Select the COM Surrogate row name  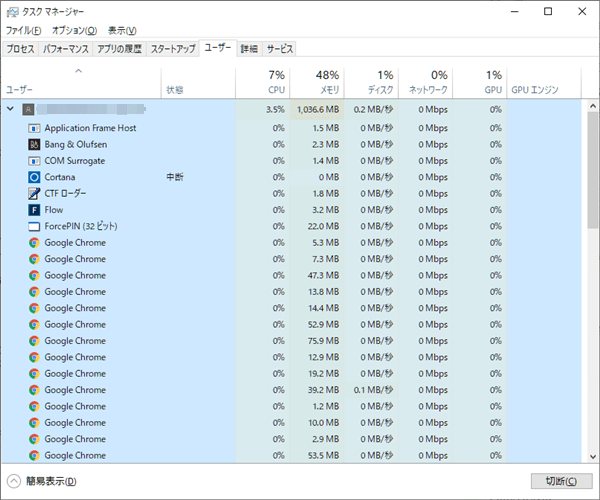(75, 161)
